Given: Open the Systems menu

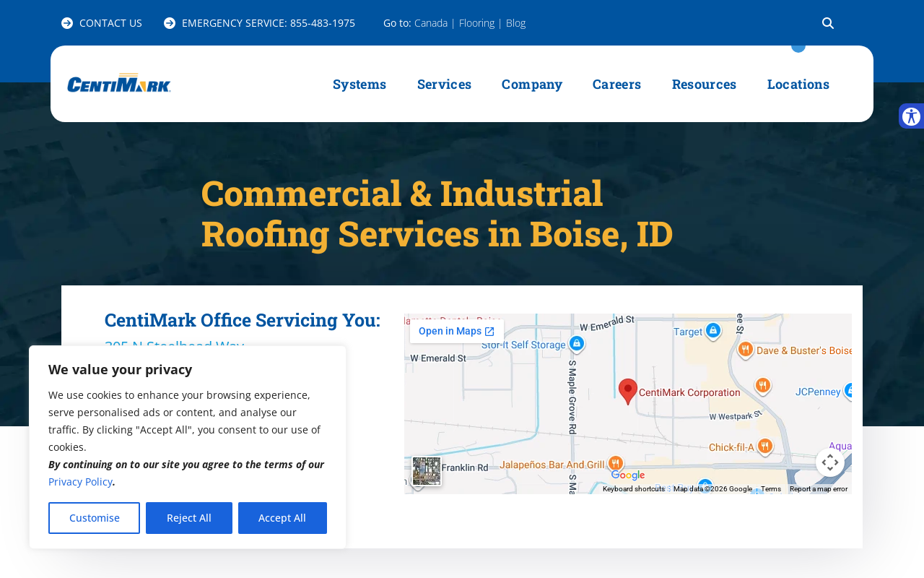Looking at the screenshot, I should tap(359, 84).
